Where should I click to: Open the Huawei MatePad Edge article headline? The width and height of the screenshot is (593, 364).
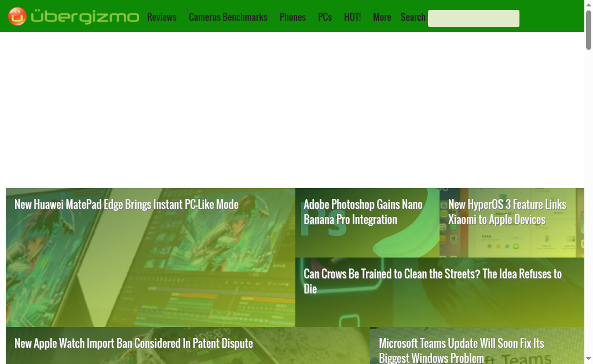click(x=126, y=204)
